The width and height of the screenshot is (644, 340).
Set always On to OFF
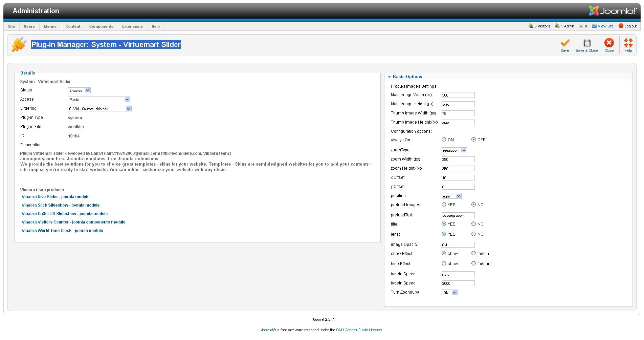pyautogui.click(x=473, y=140)
